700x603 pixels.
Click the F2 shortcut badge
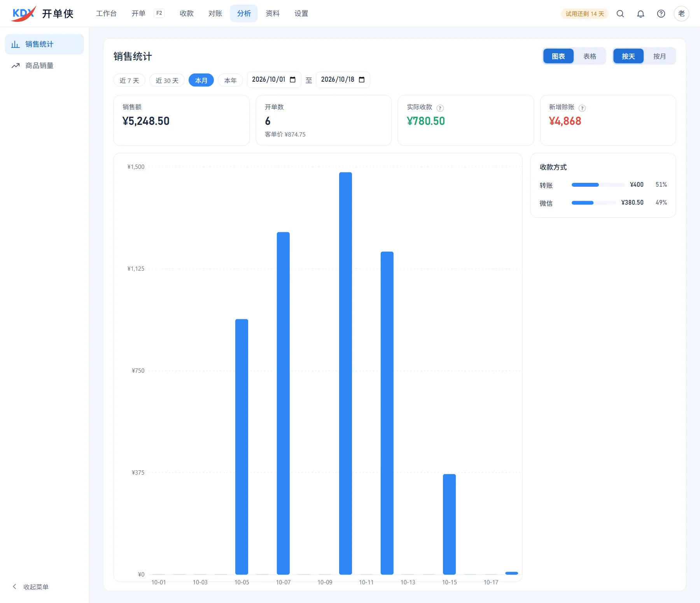click(159, 13)
